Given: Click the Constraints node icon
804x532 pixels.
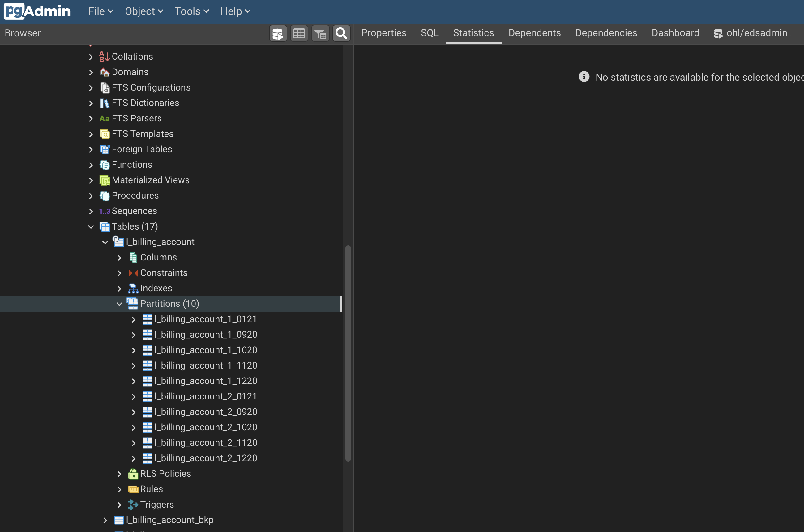Looking at the screenshot, I should 133,273.
